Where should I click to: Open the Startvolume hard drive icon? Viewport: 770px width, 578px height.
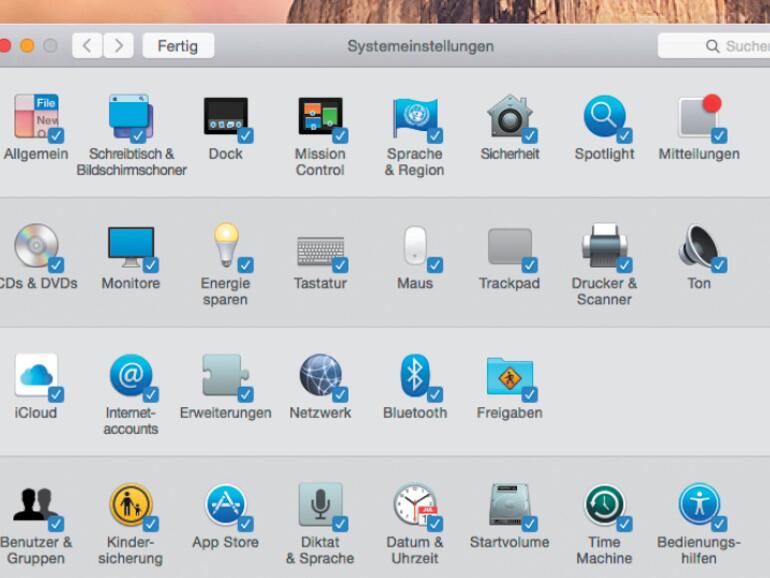click(x=508, y=505)
